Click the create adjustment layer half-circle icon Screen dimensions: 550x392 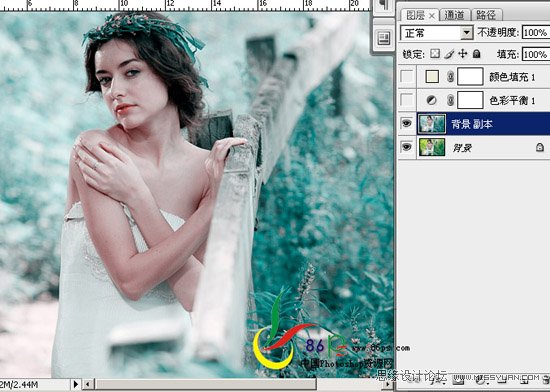click(x=480, y=380)
